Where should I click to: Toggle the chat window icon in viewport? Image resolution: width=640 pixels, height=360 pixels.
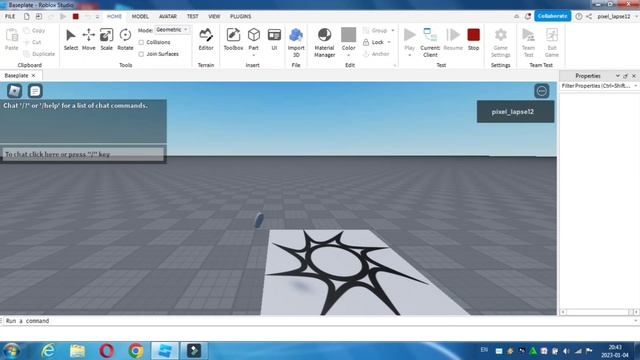click(x=35, y=91)
